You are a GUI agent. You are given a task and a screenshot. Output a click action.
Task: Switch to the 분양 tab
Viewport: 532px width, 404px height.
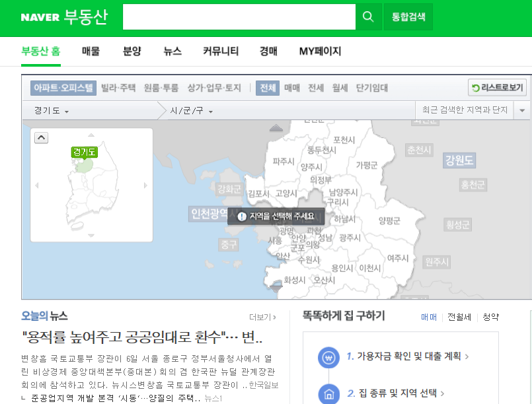[x=131, y=51]
